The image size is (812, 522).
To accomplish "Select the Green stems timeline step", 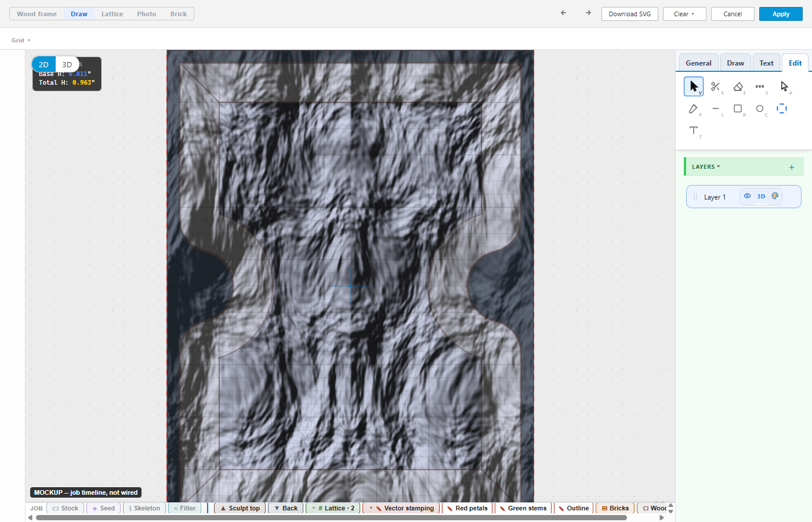I will click(523, 508).
